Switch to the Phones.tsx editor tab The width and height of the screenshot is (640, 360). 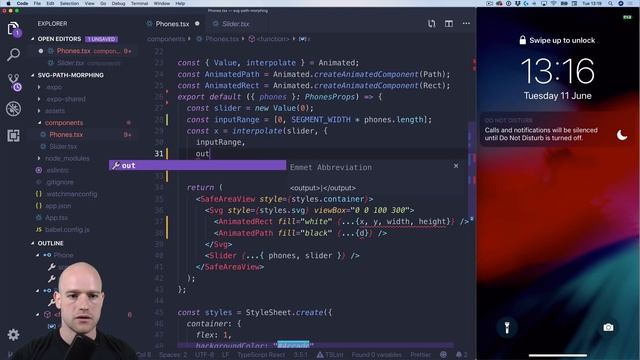(173, 24)
